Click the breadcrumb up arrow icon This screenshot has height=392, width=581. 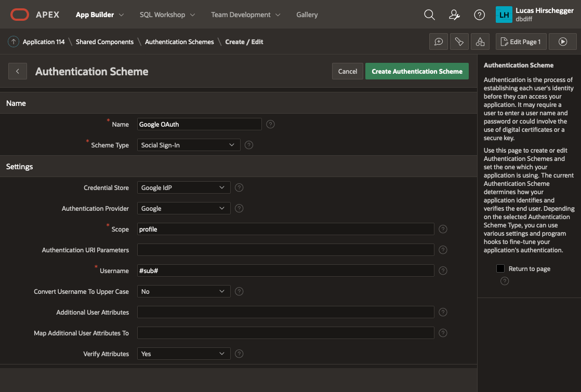pyautogui.click(x=13, y=42)
